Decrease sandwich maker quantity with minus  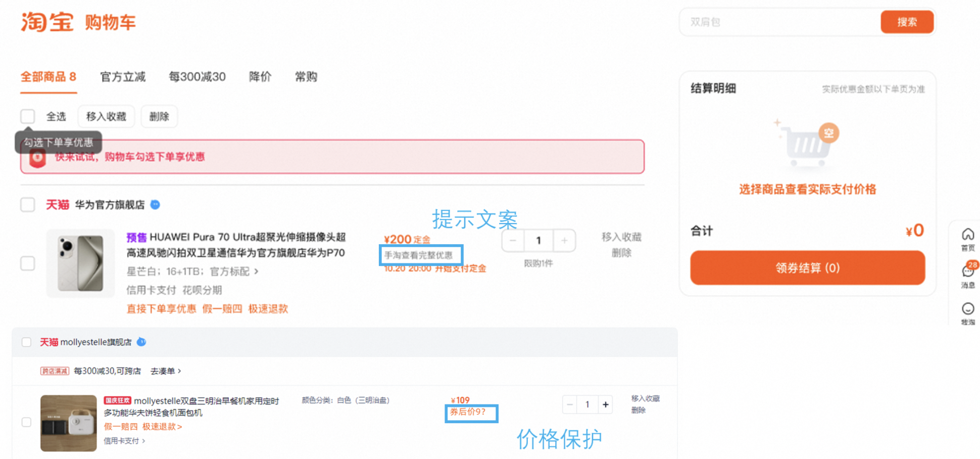click(x=570, y=404)
